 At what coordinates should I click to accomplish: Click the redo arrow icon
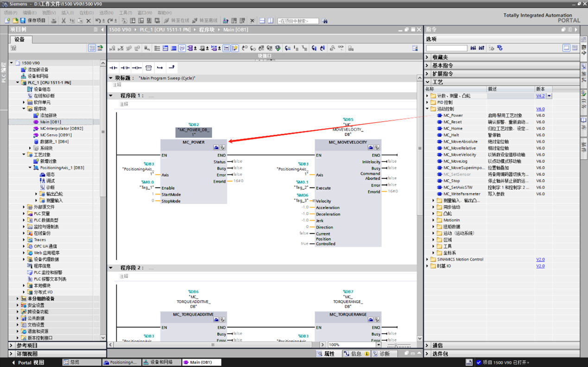pyautogui.click(x=110, y=21)
